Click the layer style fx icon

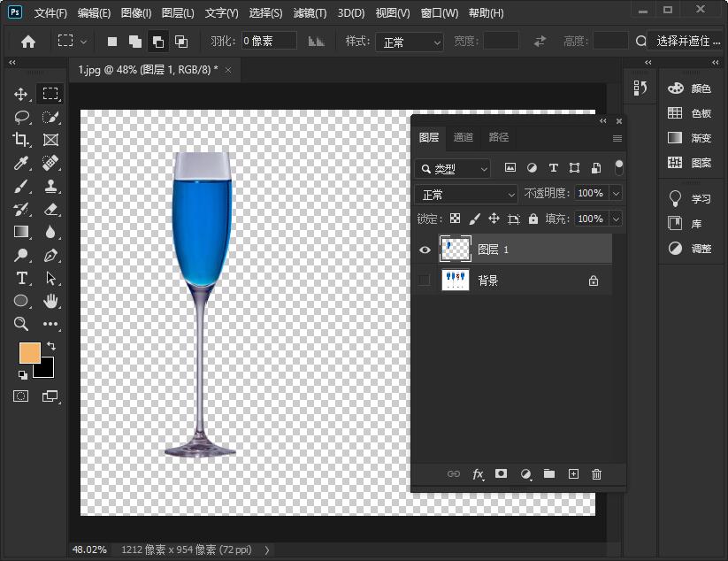coord(478,474)
